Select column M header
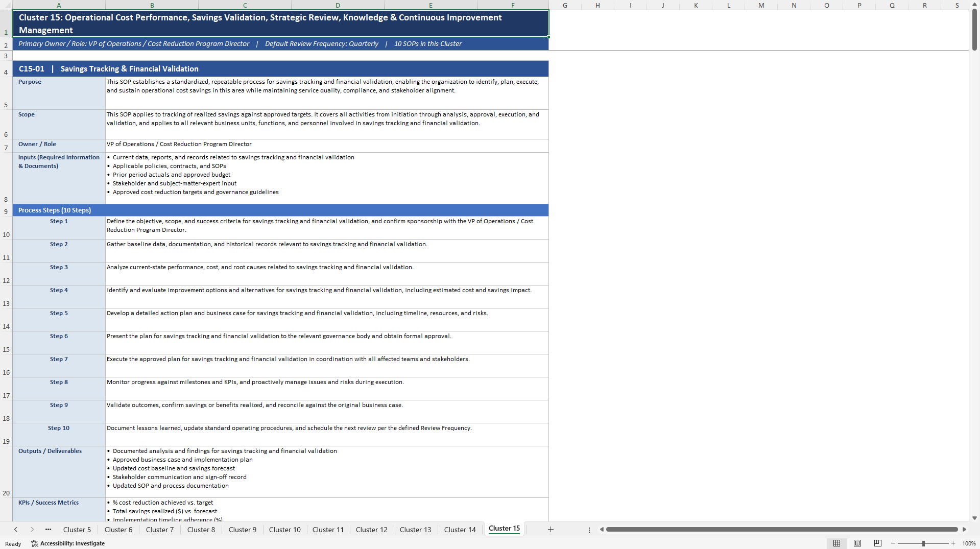Image resolution: width=980 pixels, height=549 pixels. tap(761, 5)
